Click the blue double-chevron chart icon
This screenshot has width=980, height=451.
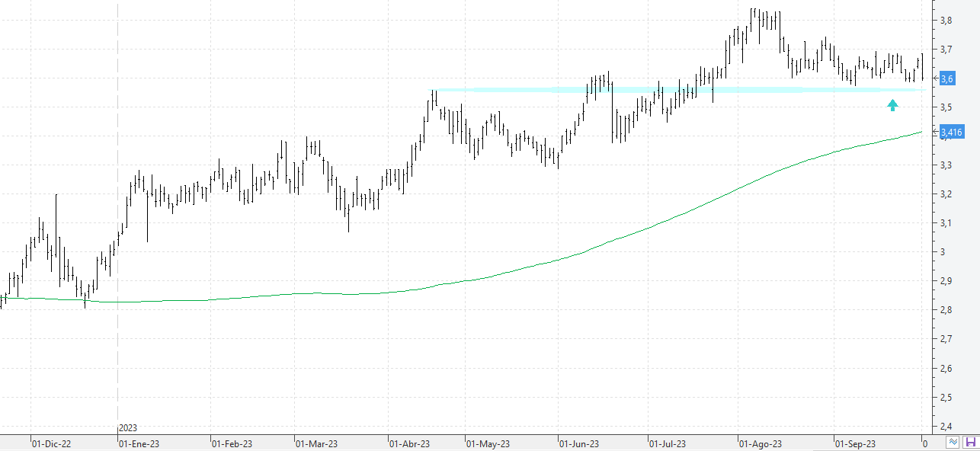(x=953, y=442)
